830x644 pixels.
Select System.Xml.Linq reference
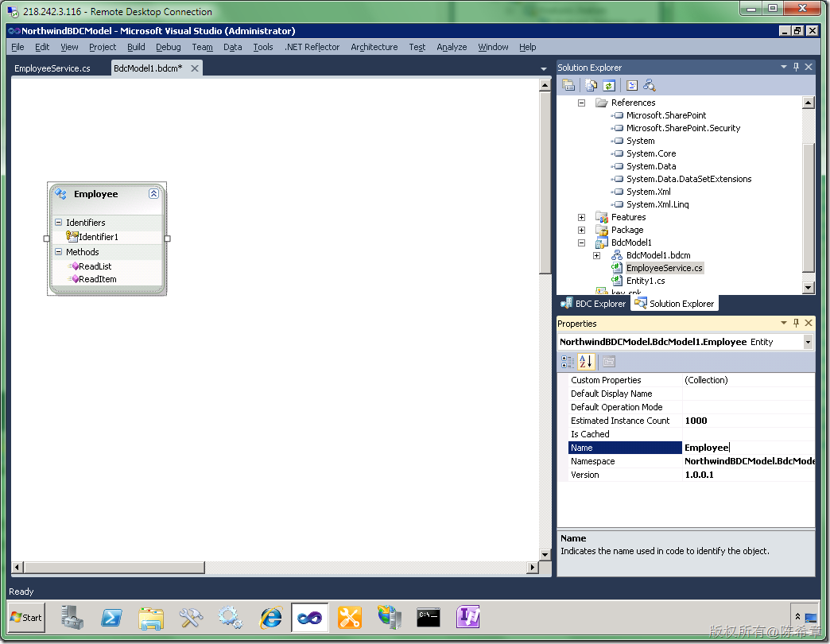657,204
